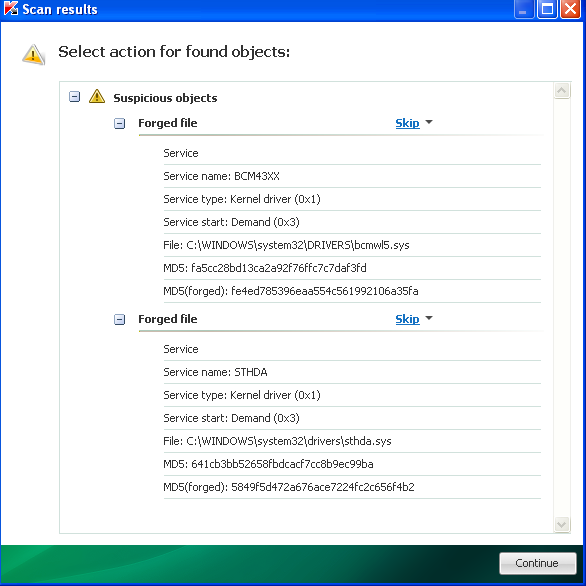Viewport: 586px width, 586px height.
Task: Collapse the Suspicious objects group
Action: pos(74,97)
